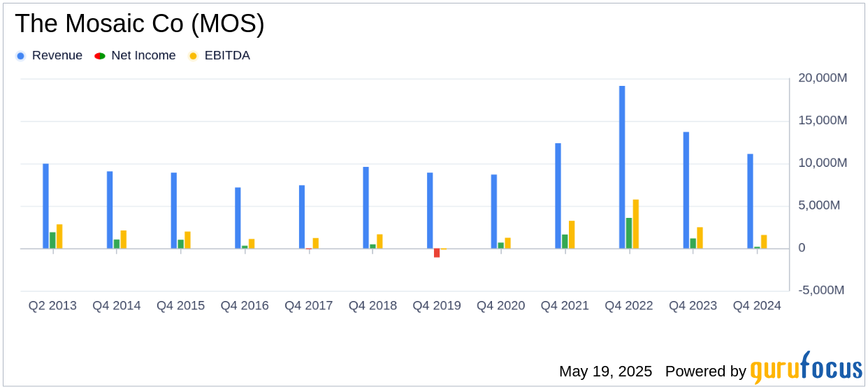Select the Q4 2015 Revenue bar
The image size is (868, 389).
[x=173, y=210]
